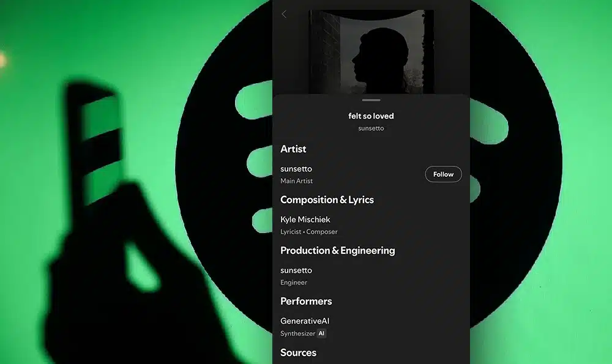Select the Engineer role label
Screen dimensions: 612x364
tap(294, 283)
